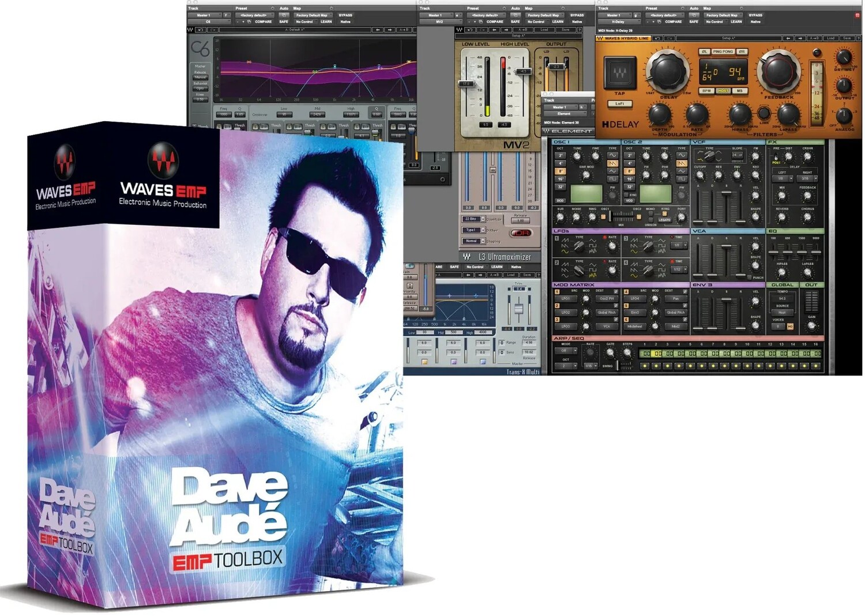Click the modulation DEPTH knob in H-Delay
Viewport: 865px width, 616px height.
coord(659,115)
